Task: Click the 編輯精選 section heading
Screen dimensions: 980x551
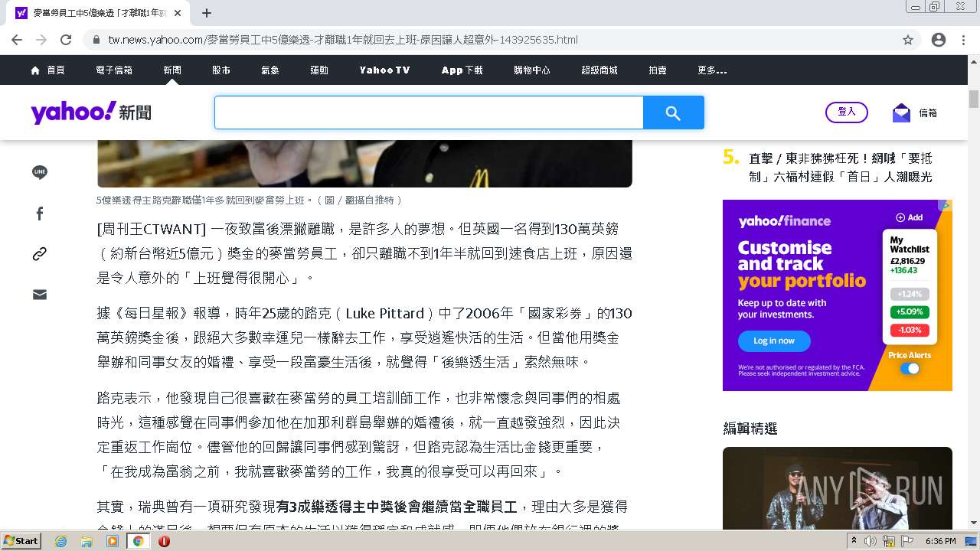Action: tap(750, 429)
